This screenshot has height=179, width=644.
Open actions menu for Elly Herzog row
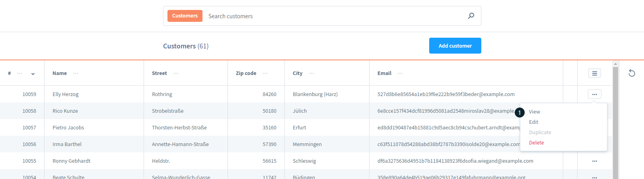coord(594,94)
